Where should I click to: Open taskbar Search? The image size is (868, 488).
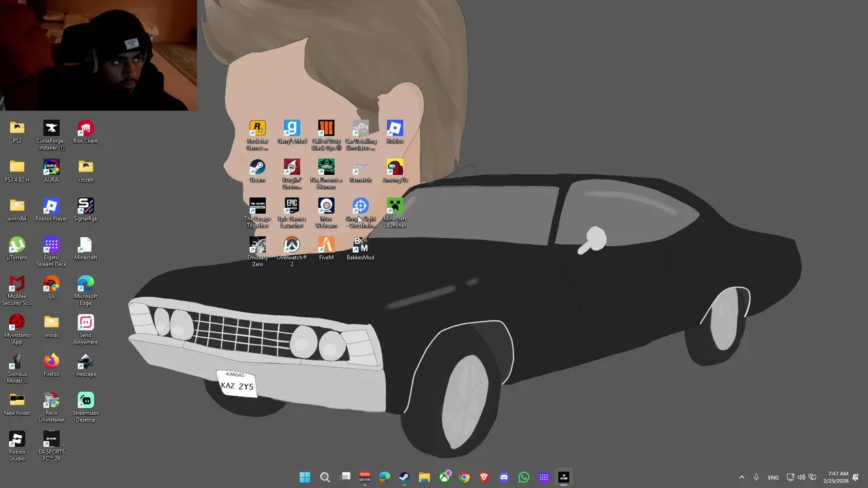pos(325,477)
